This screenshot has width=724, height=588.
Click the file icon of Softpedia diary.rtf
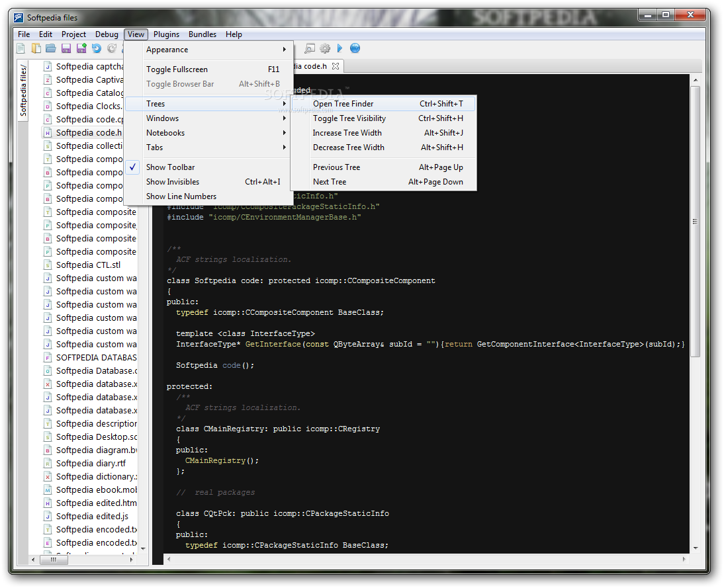[x=48, y=464]
